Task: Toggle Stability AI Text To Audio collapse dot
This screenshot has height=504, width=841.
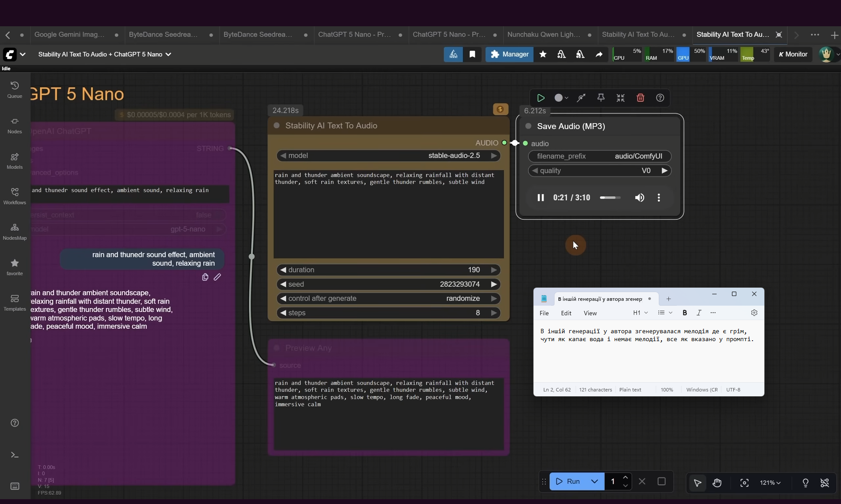Action: (276, 126)
